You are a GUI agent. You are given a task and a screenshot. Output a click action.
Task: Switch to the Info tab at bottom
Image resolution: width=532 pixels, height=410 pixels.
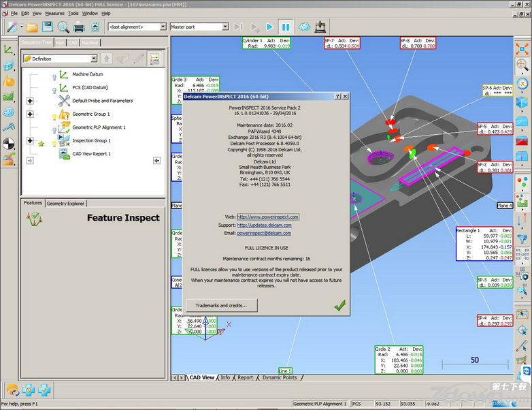point(225,377)
